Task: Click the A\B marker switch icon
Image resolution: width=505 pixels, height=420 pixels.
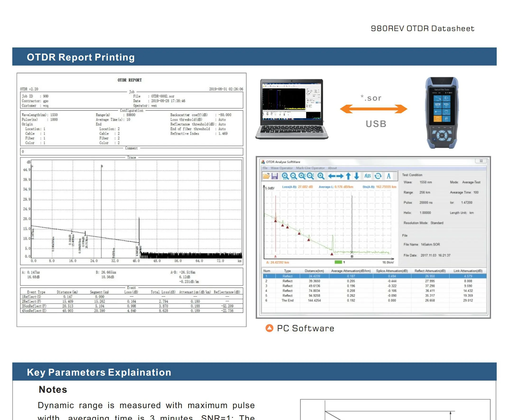Action: tap(367, 176)
